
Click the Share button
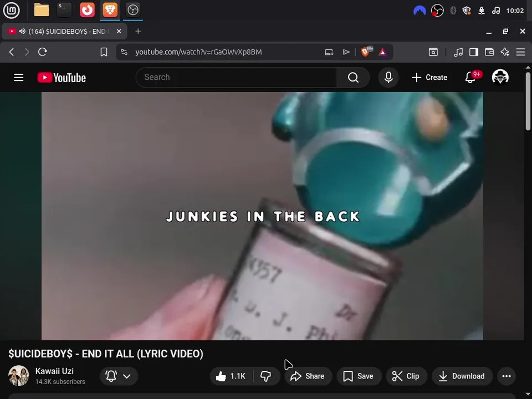click(x=308, y=376)
